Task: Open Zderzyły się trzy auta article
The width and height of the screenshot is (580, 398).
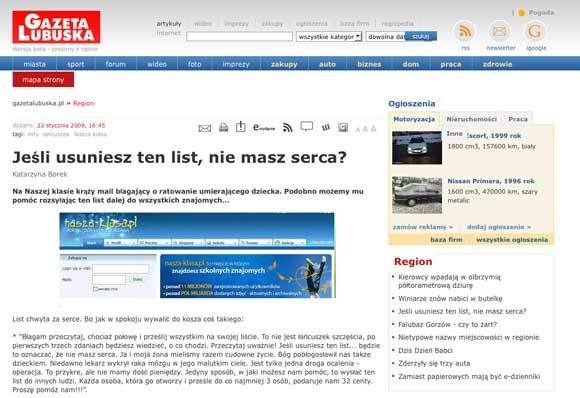Action: click(x=434, y=363)
